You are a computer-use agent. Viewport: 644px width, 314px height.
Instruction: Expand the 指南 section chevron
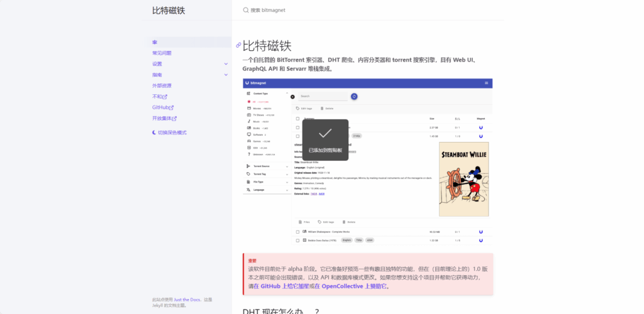[x=226, y=75]
